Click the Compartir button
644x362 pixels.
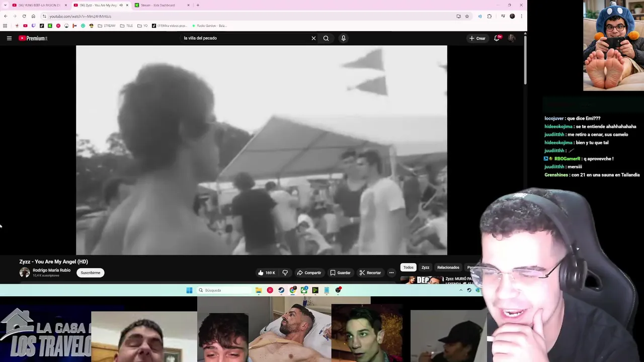pos(309,273)
